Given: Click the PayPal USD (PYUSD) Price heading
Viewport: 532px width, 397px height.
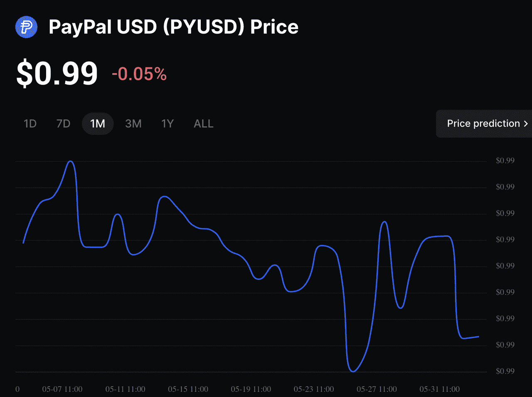Looking at the screenshot, I should point(174,27).
